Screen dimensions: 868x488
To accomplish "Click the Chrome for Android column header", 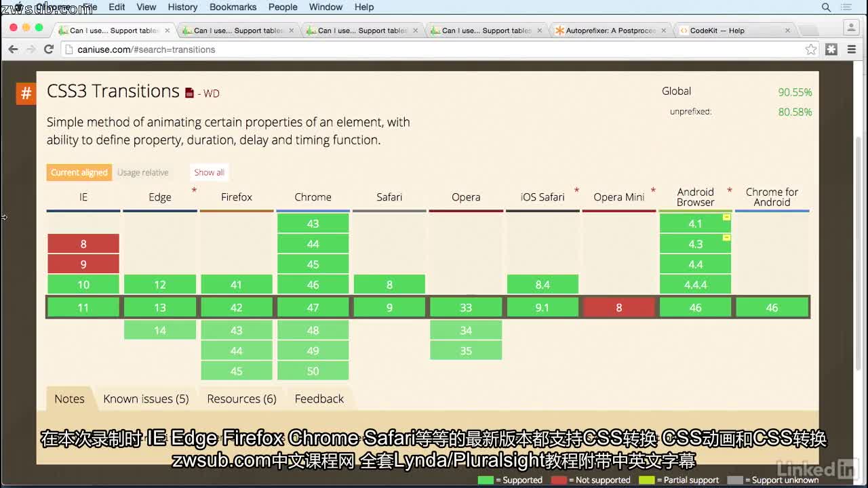I will tap(772, 197).
